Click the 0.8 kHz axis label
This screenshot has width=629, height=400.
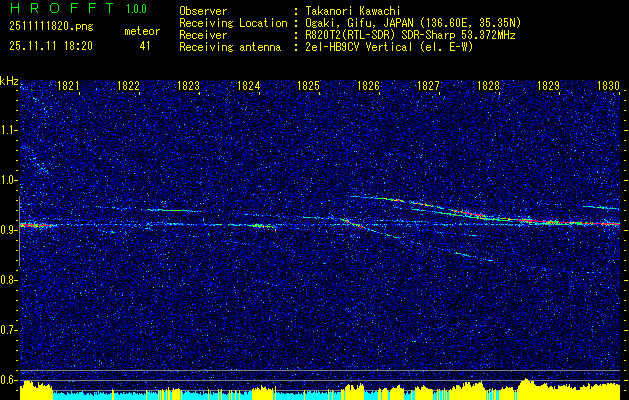(7, 280)
